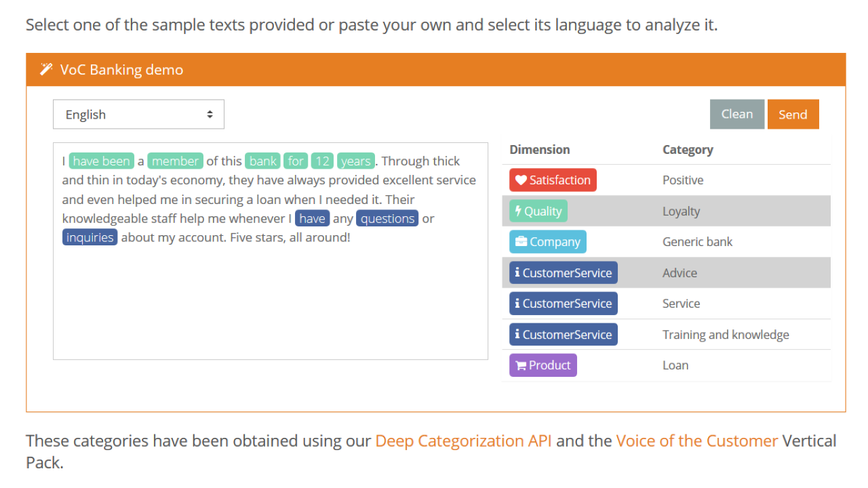Click the highlighted word "questions" in the text
868x488 pixels.
point(387,218)
